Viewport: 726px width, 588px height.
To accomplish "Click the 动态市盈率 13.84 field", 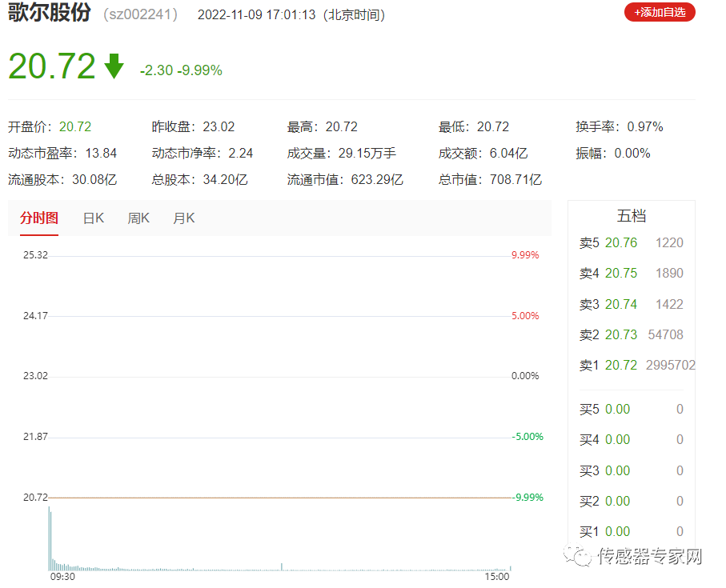I will [62, 153].
